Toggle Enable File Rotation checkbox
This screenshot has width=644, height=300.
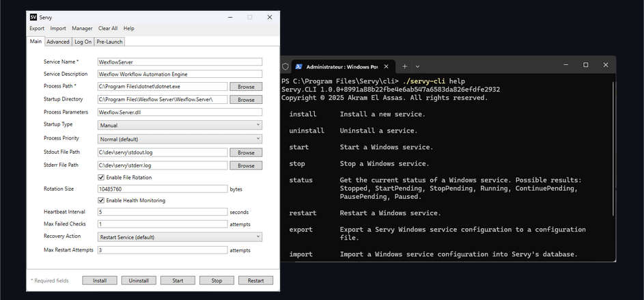coord(101,178)
